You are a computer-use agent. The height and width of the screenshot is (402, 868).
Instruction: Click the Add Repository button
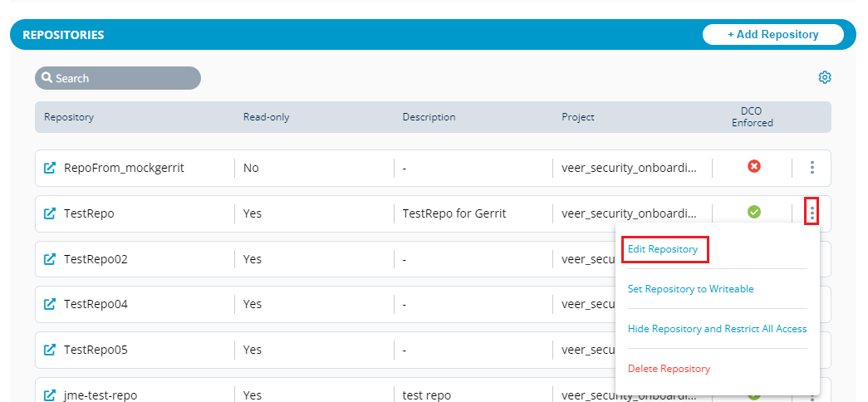[x=772, y=34]
